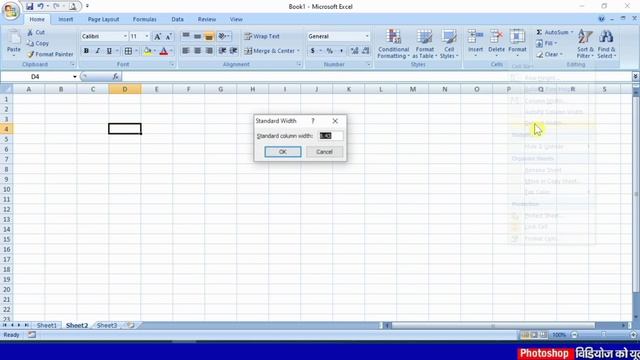Screen dimensions: 640x360
Task: Save workbook via Quick Access toolbar
Action: coord(29,6)
